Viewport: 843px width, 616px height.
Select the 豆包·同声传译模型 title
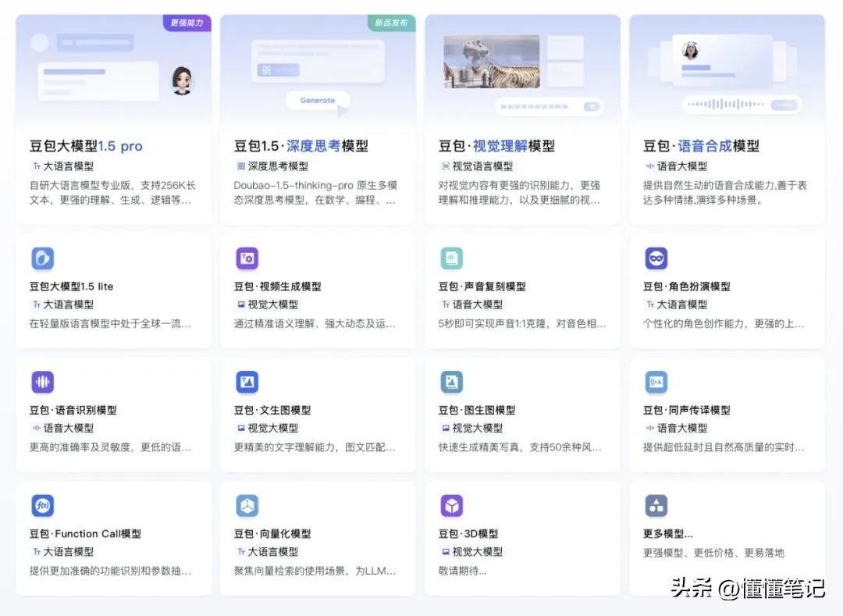[x=687, y=410]
